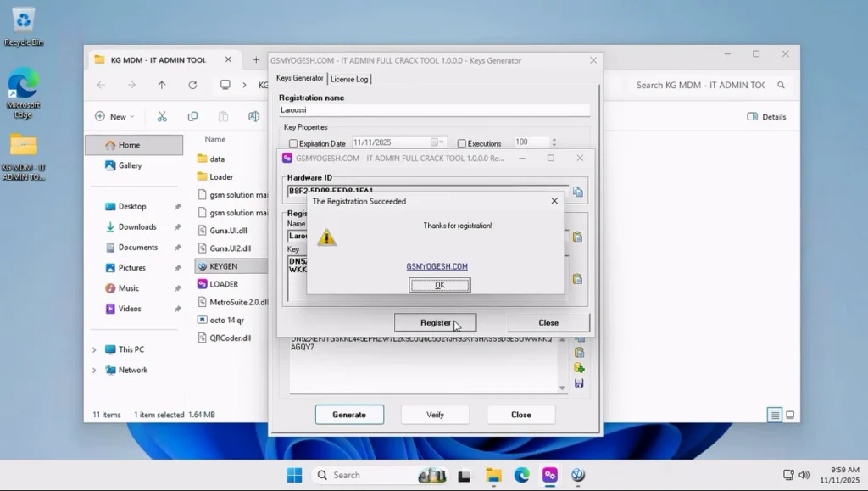This screenshot has height=491, width=868.
Task: Click the Refresh icon in File Explorer
Action: [192, 85]
